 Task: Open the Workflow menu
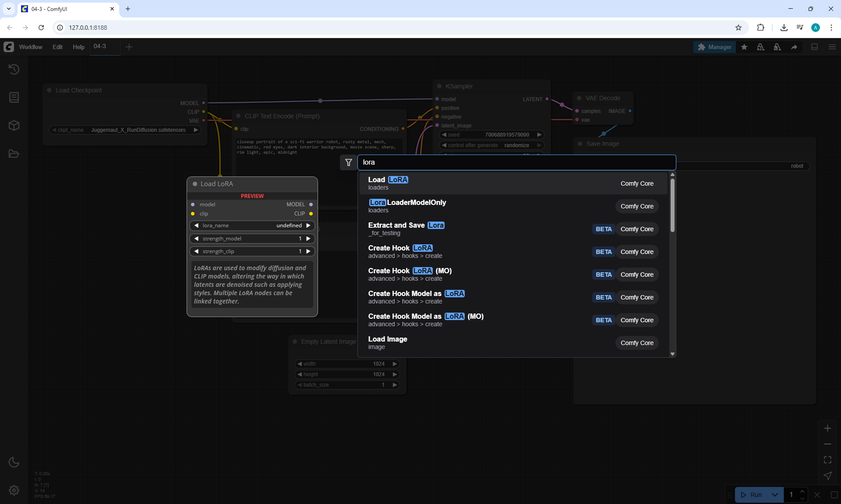coord(31,47)
